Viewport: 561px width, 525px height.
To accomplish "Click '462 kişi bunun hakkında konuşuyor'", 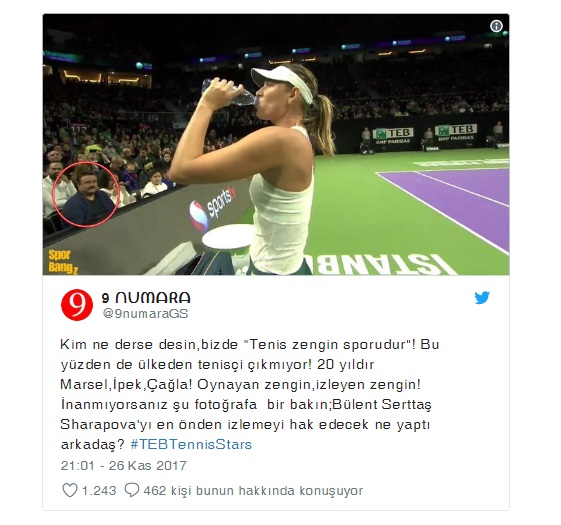I will tap(253, 490).
